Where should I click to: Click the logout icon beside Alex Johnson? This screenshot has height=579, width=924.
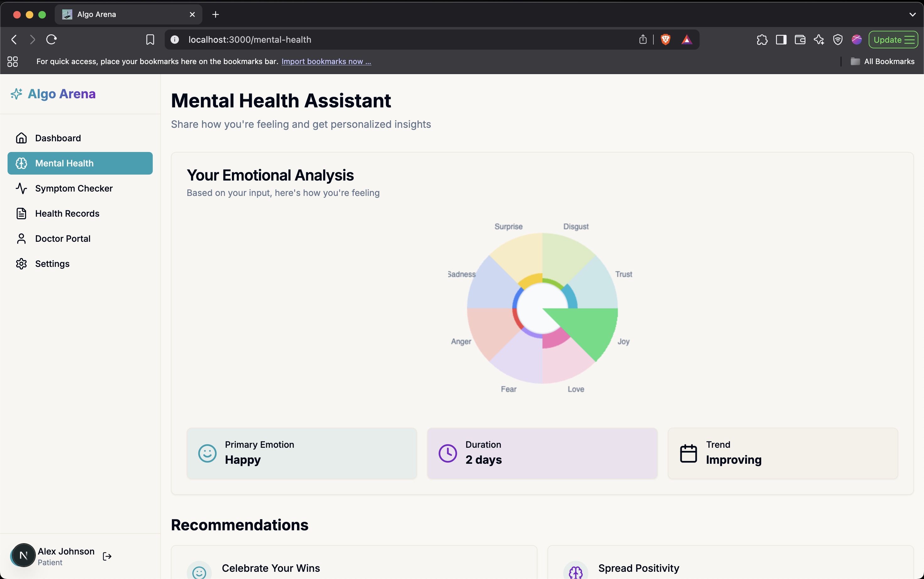[x=107, y=556]
